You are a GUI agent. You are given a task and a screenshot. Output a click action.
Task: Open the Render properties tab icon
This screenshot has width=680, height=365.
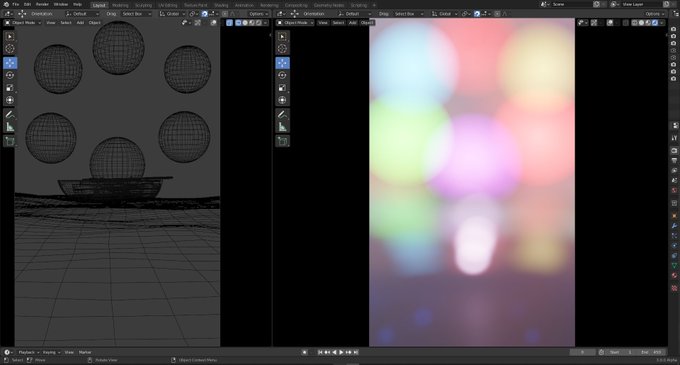click(x=674, y=150)
